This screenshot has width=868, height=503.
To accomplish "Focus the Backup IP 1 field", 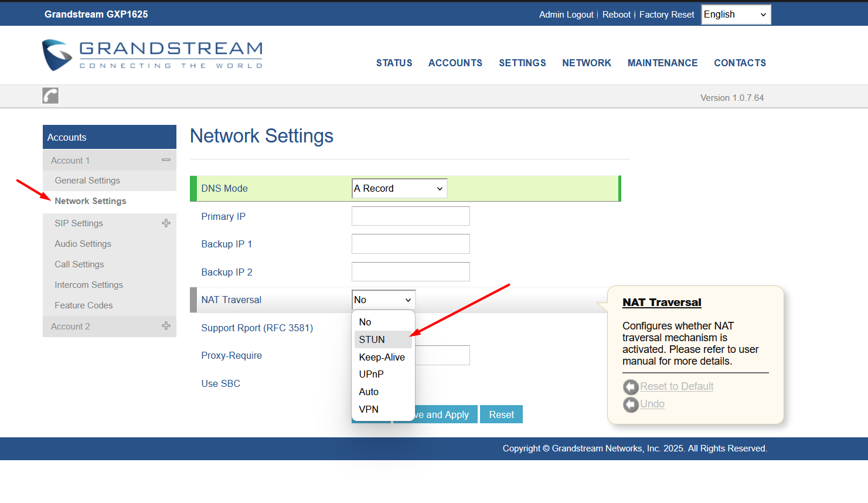I will coord(411,244).
